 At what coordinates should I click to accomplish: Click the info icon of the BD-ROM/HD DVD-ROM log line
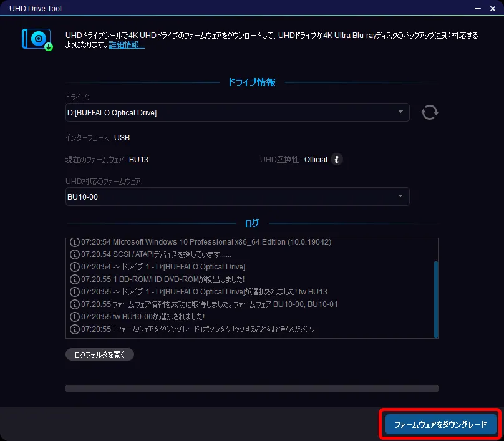[75, 279]
